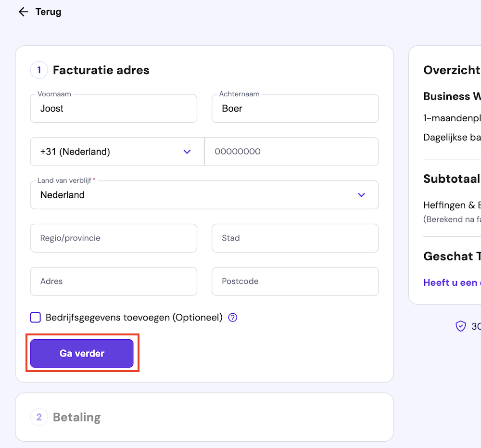This screenshot has width=481, height=448.
Task: Focus the Voornaam field containing Joost
Action: pos(114,109)
